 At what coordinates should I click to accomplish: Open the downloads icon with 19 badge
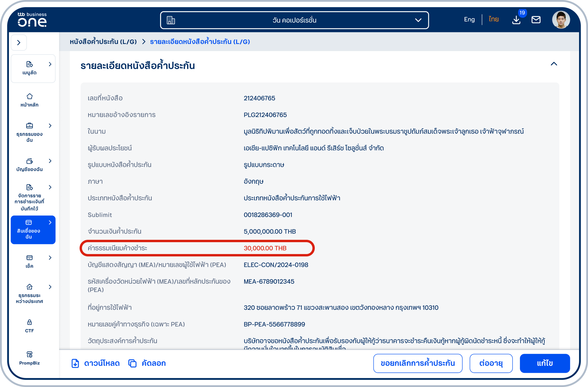[x=516, y=20]
